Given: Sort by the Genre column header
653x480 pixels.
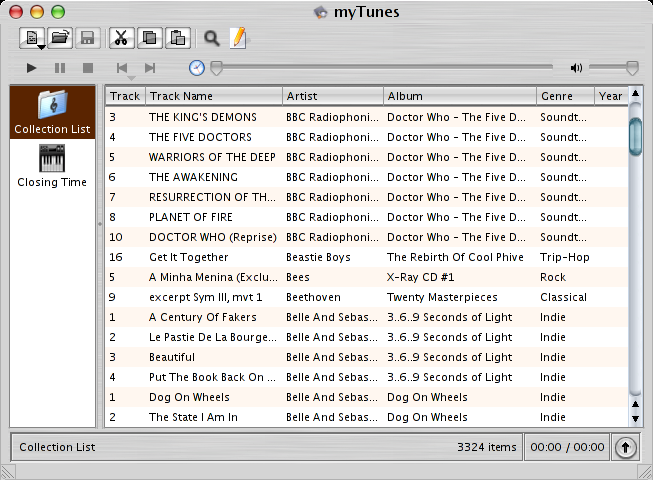Looking at the screenshot, I should point(565,96).
